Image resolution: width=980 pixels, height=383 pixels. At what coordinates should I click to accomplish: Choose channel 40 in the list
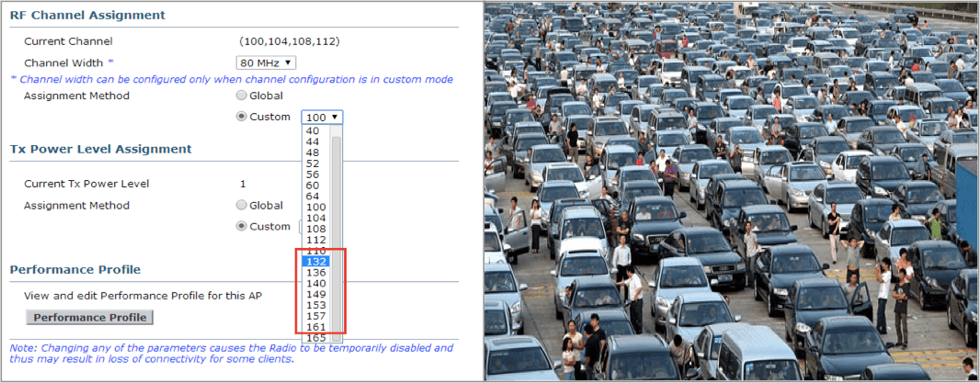[316, 130]
